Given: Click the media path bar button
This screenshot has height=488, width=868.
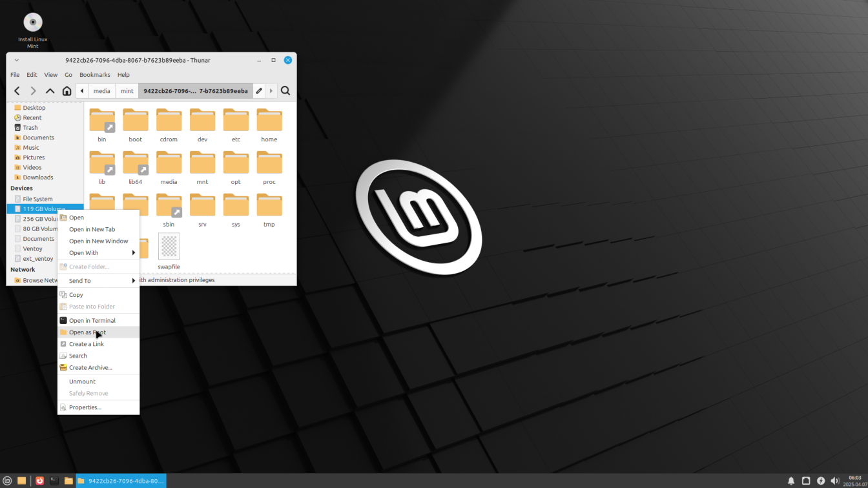Looking at the screenshot, I should (x=102, y=91).
